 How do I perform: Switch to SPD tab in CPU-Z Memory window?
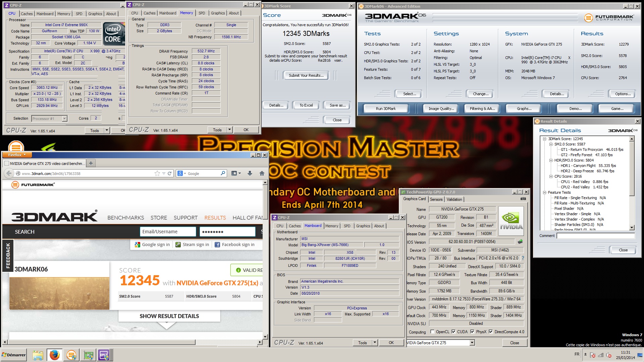tap(202, 13)
